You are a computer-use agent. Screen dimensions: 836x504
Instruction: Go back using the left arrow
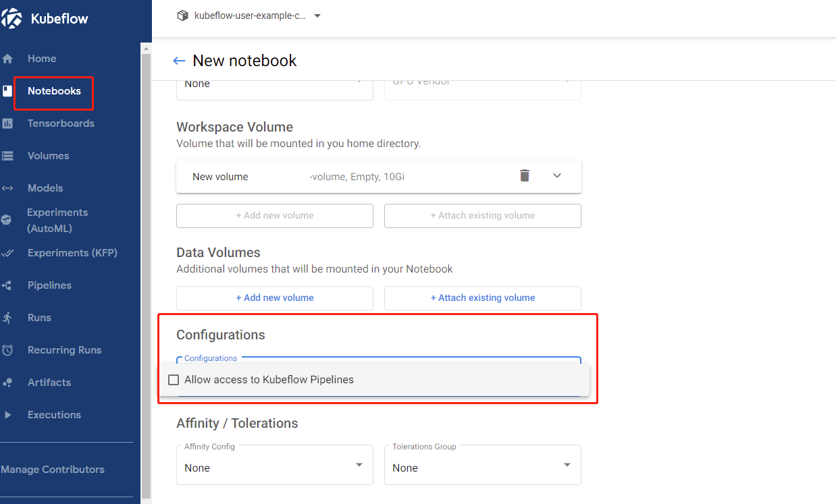click(x=179, y=61)
